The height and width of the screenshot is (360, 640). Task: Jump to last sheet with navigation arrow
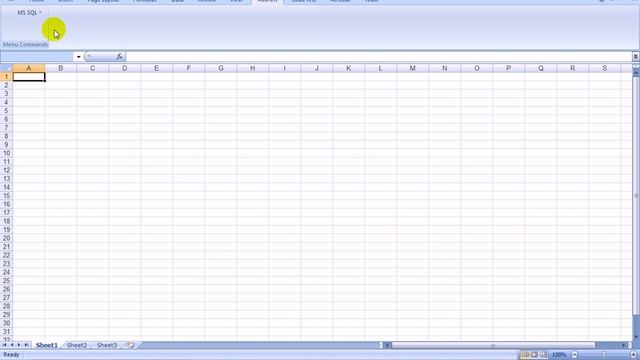tap(26, 345)
